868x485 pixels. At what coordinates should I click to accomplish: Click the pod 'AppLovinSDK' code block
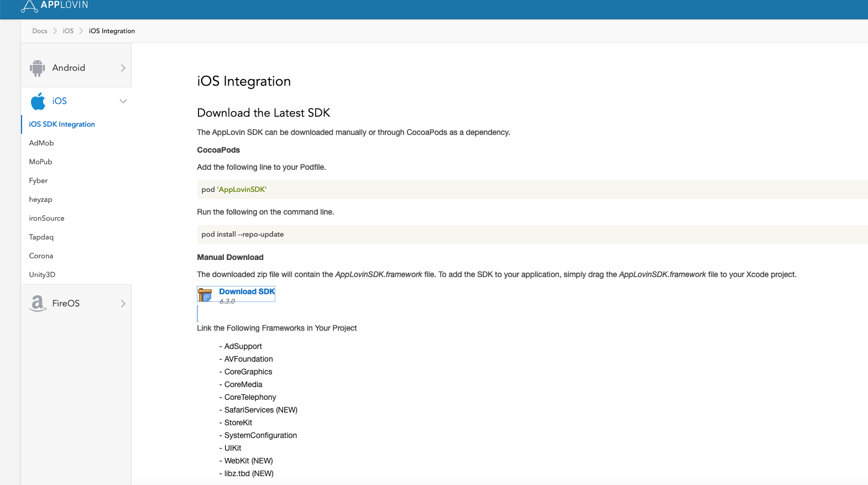[532, 190]
